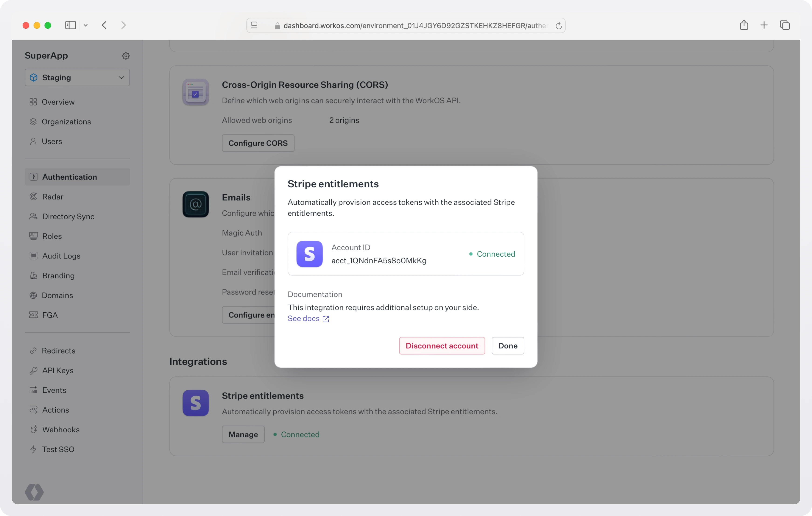Click the Domains globe icon
The width and height of the screenshot is (812, 516).
coord(33,295)
